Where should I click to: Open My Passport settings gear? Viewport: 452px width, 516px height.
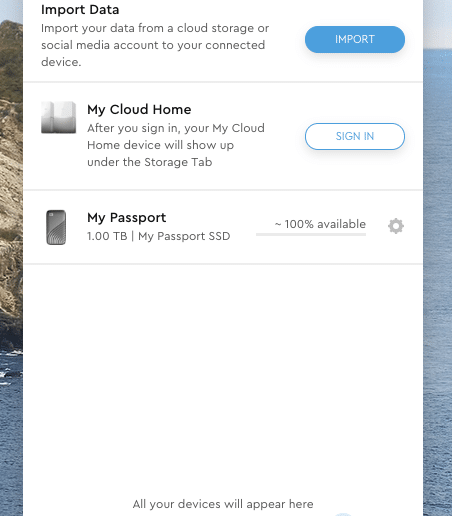click(x=396, y=226)
